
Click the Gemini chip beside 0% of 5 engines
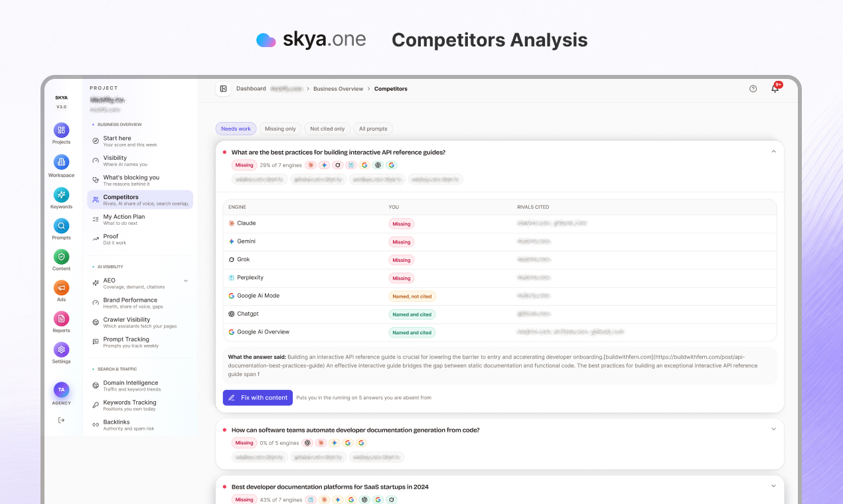pyautogui.click(x=334, y=443)
